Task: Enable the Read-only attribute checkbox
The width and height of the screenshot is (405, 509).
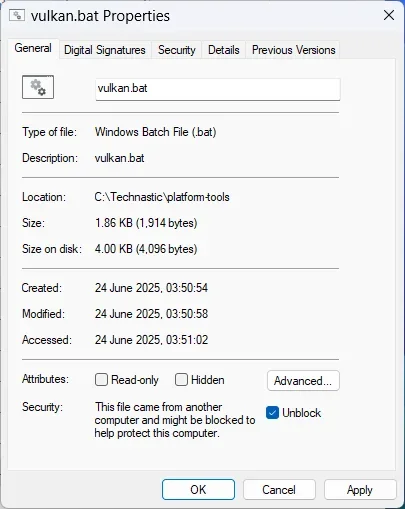Action: point(101,380)
